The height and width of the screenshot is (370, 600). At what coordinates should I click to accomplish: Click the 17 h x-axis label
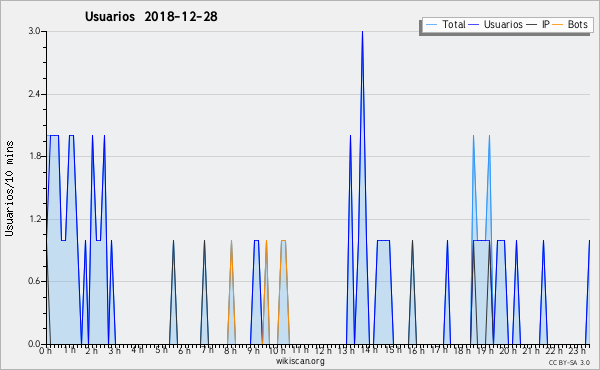click(439, 350)
